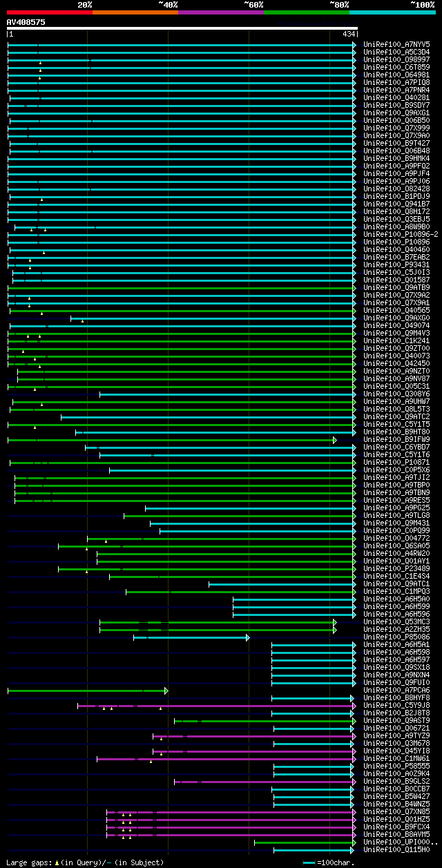Open hit UniRef100_C1E4S4
This screenshot has width=442, height=868.
[396, 576]
